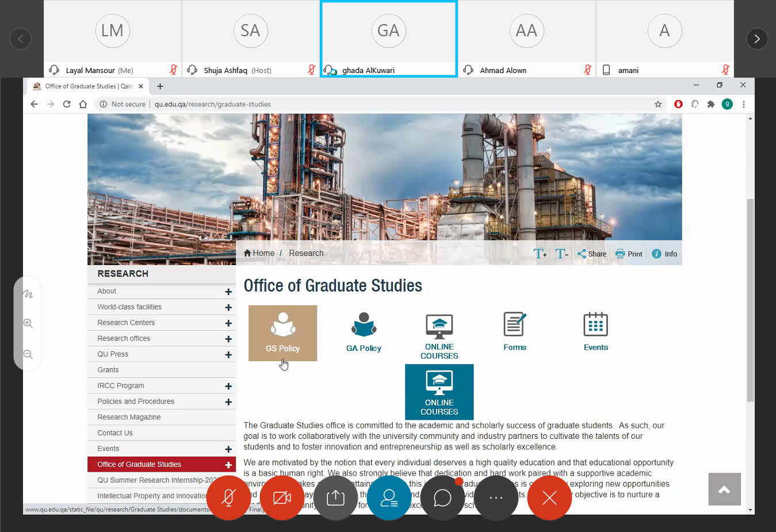Expand the About section plus icon
This screenshot has height=532, width=776.
228,292
